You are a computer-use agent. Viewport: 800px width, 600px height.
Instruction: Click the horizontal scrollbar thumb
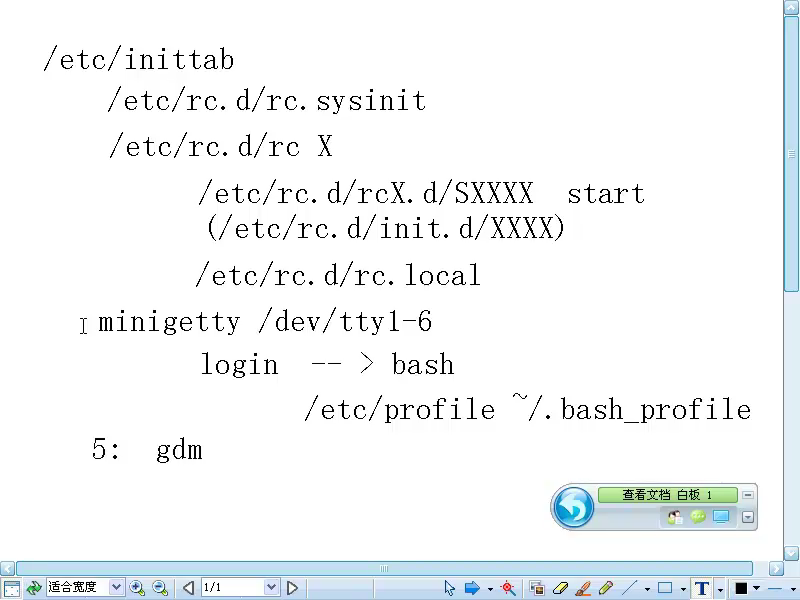coord(384,568)
